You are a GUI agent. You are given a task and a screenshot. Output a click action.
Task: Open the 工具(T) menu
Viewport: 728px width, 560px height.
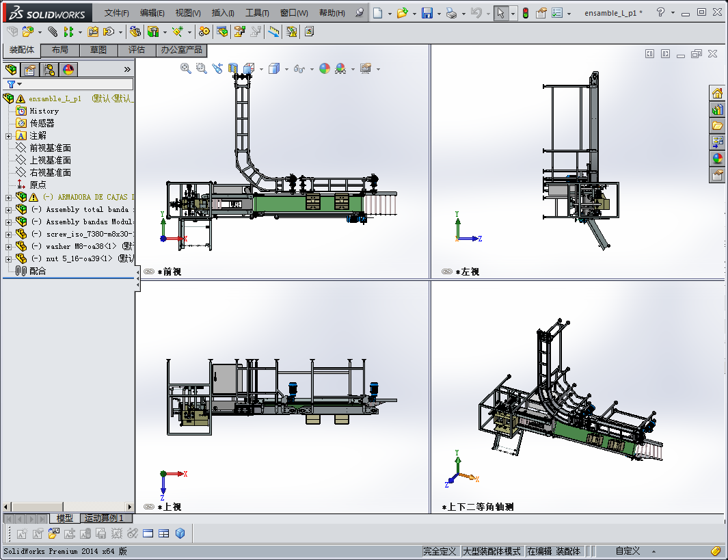pos(257,13)
